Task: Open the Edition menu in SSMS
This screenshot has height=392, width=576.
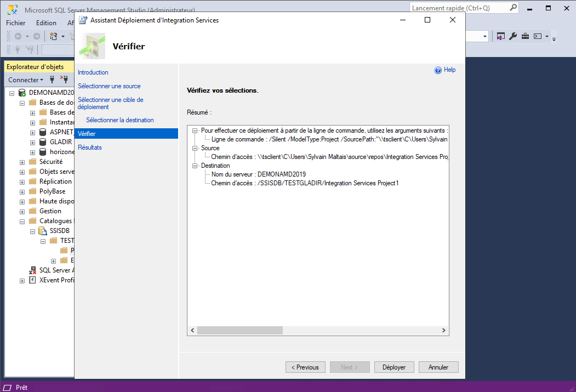Action: 46,23
